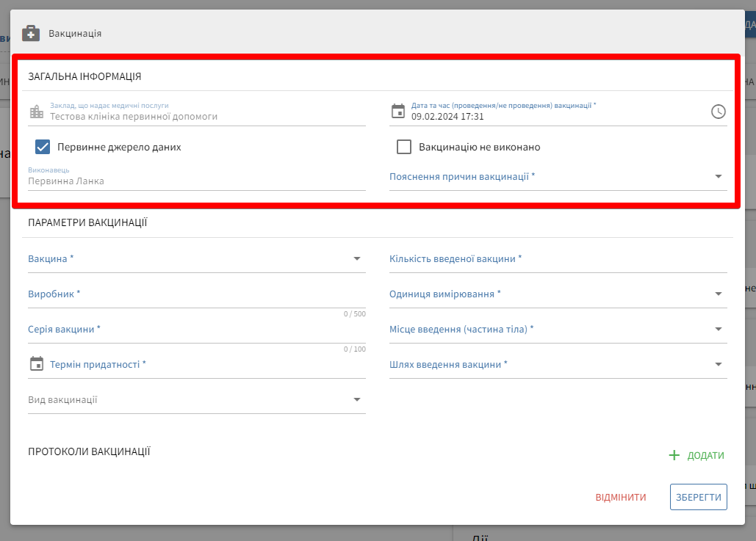Expand the Пояснення причин вакцинації dropdown

click(x=718, y=176)
